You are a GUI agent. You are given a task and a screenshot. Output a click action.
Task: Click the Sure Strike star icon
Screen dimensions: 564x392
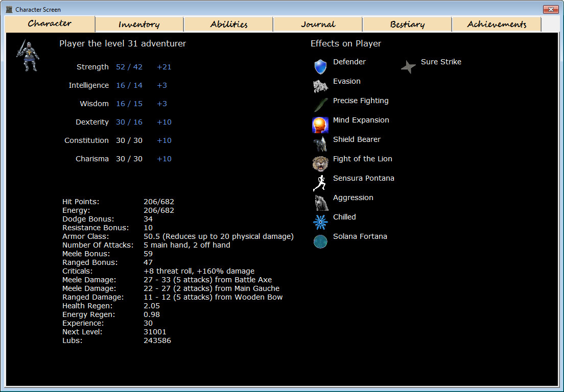[407, 65]
